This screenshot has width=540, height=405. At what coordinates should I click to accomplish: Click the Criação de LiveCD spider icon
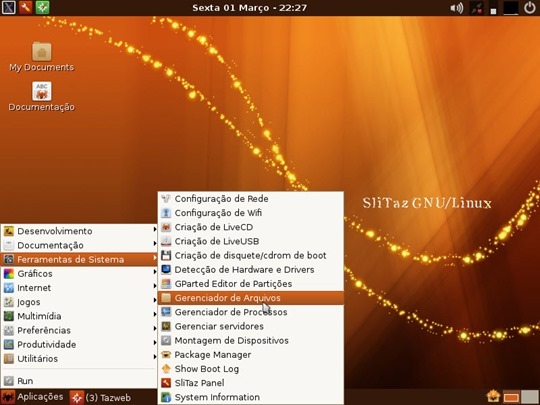tap(166, 227)
